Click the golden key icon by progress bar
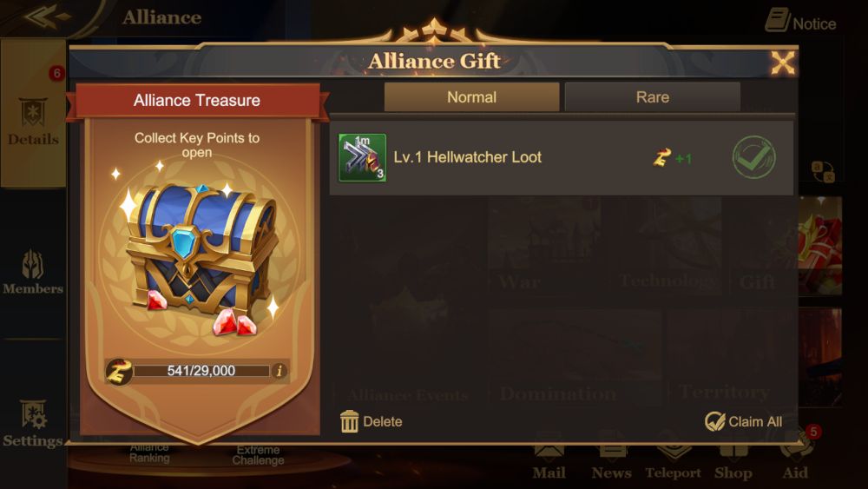Image resolution: width=868 pixels, height=489 pixels. pos(119,371)
